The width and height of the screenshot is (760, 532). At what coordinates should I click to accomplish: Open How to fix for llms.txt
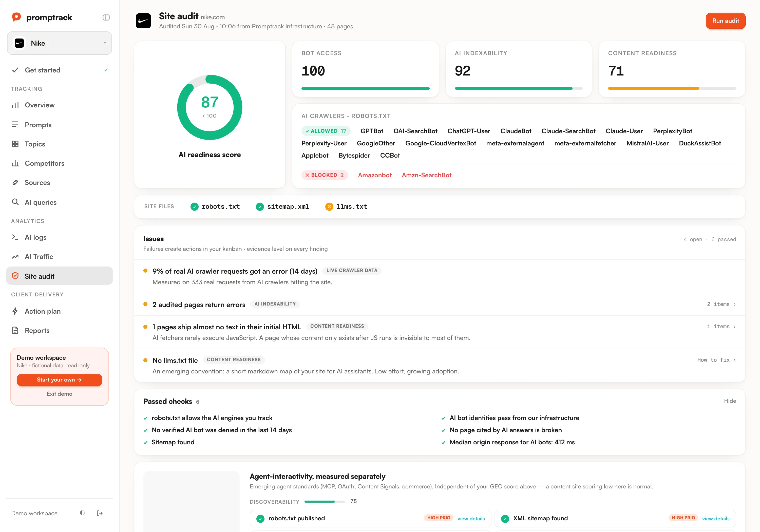point(716,360)
